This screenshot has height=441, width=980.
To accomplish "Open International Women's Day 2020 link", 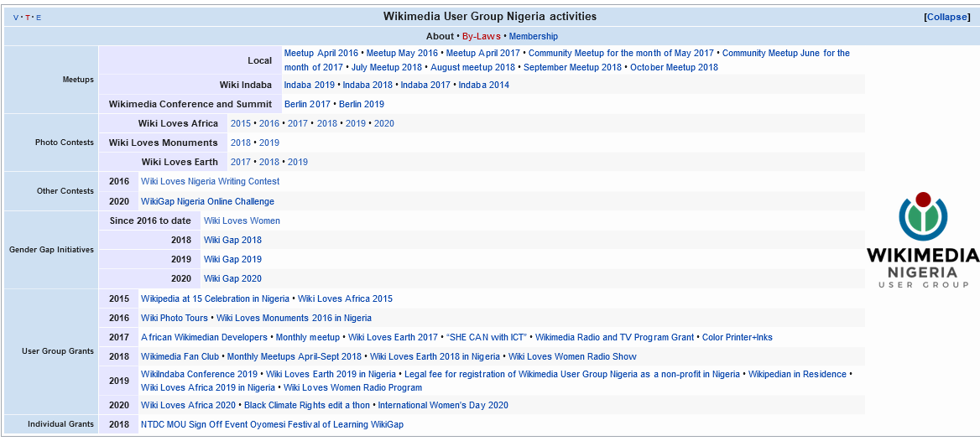I will (443, 405).
